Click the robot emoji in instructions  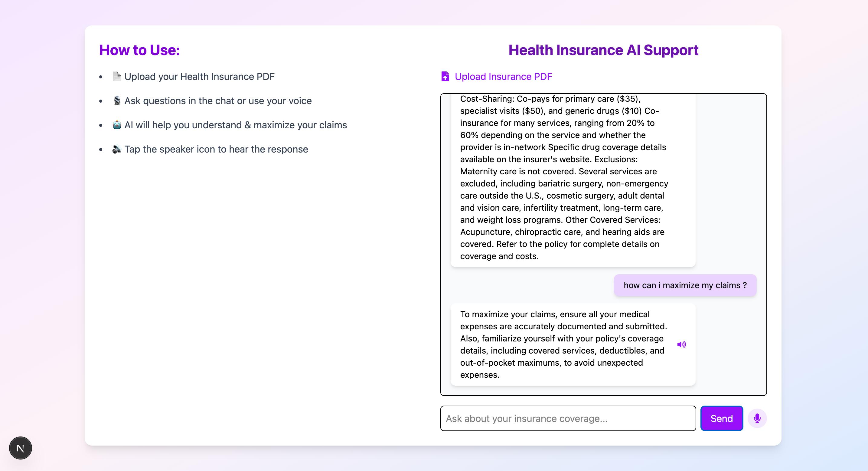coord(116,125)
